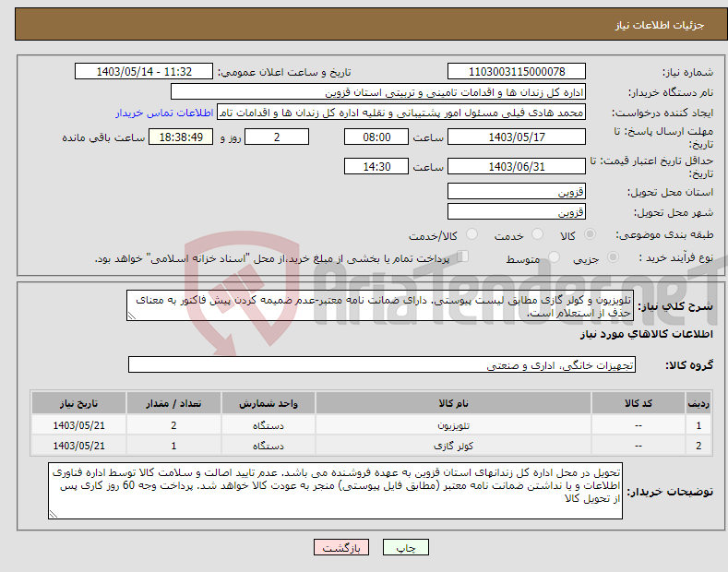The height and width of the screenshot is (572, 728).
Task: Click the تلویزیون item name cell
Action: click(x=453, y=425)
